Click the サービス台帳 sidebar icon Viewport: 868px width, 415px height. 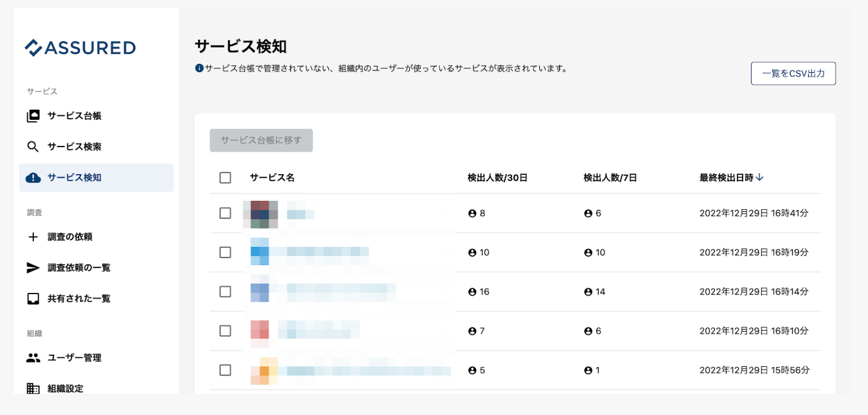(x=33, y=116)
